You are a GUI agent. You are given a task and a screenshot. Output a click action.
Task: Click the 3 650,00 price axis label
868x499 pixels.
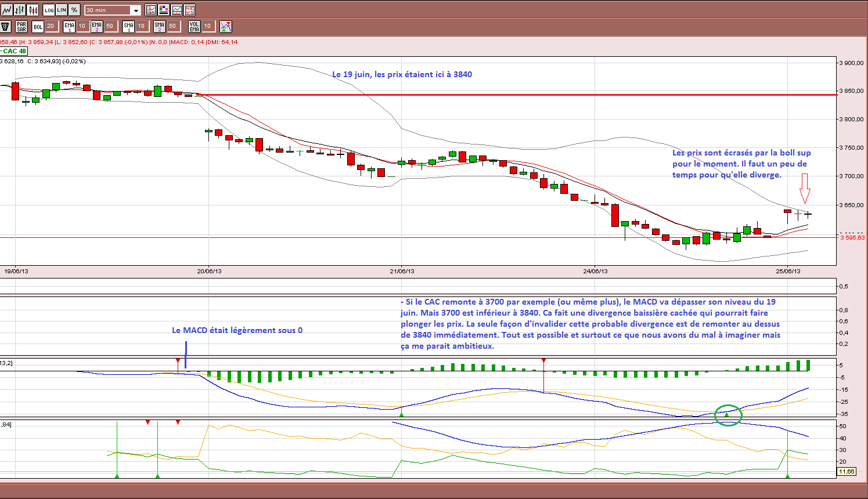tap(852, 205)
